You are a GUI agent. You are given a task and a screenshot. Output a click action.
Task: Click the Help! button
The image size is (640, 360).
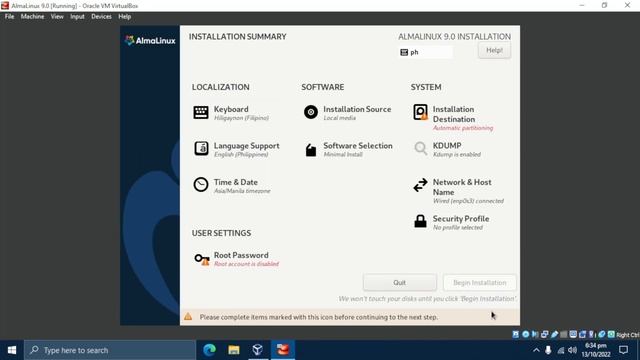coord(494,51)
